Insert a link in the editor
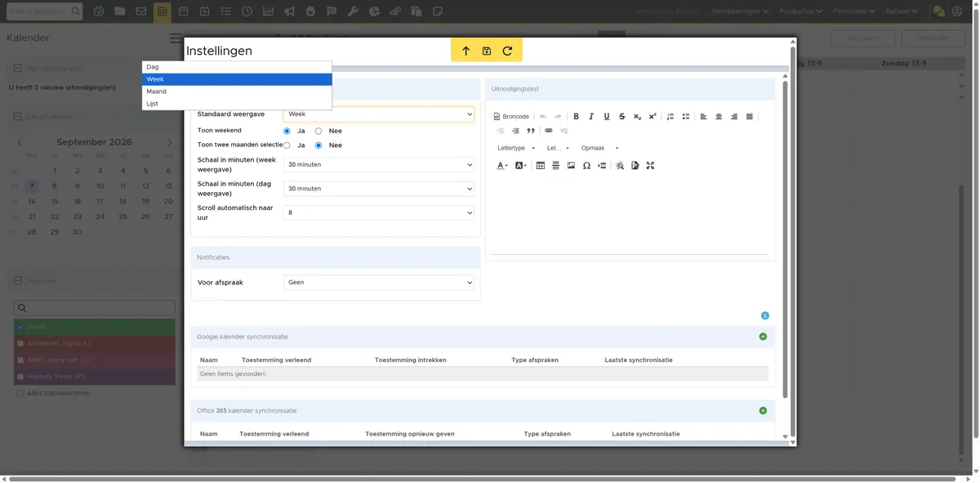980x483 pixels. pos(548,131)
